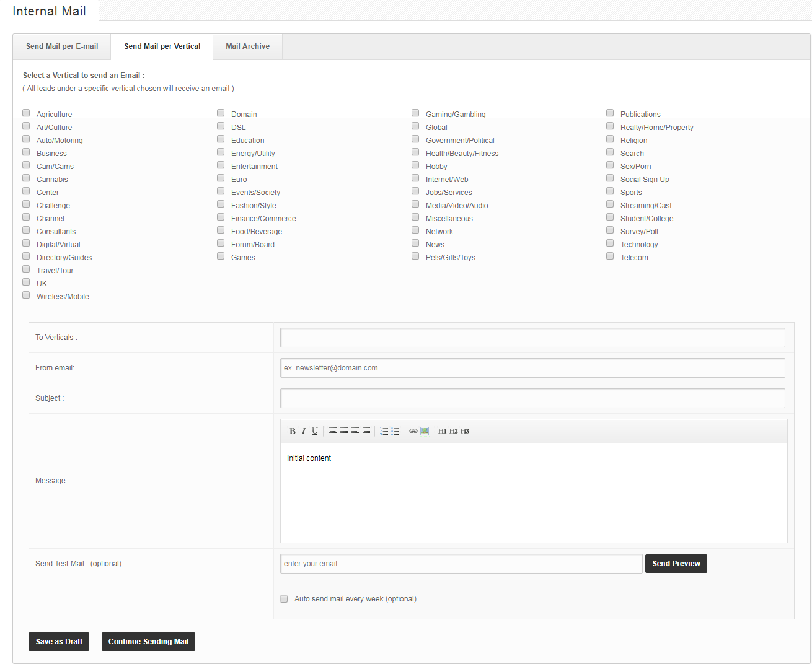Screen dimensions: 812x664
Task: Insert an image using the picture icon
Action: click(425, 431)
